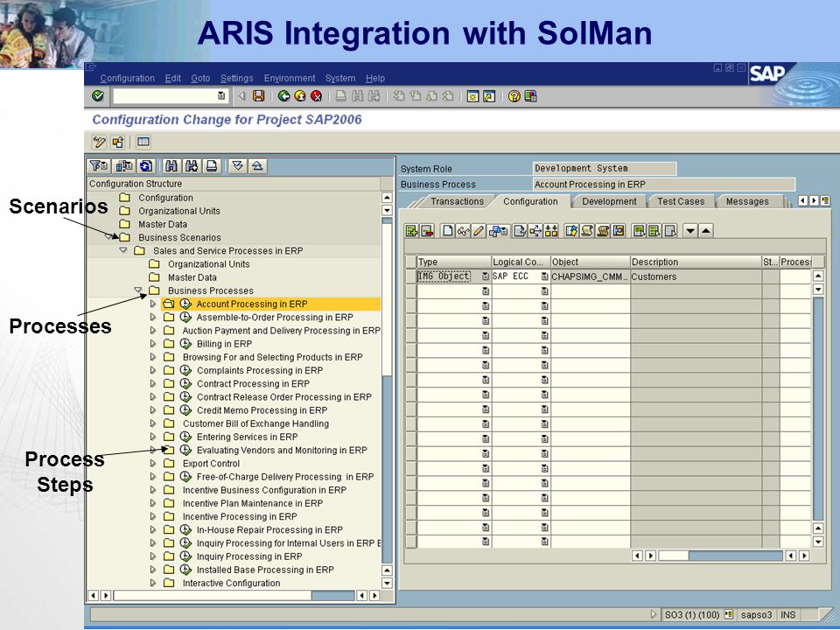Open the yellow Help question mark icon

(x=514, y=96)
